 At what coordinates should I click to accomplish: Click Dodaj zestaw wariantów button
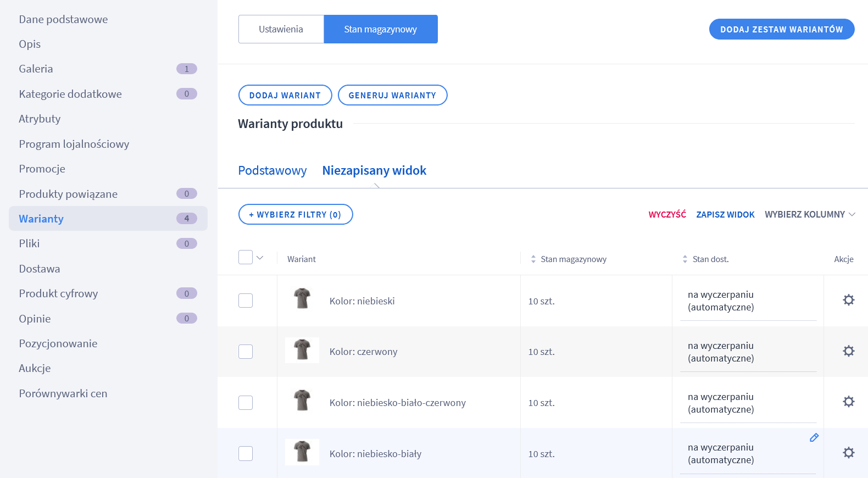pos(781,29)
